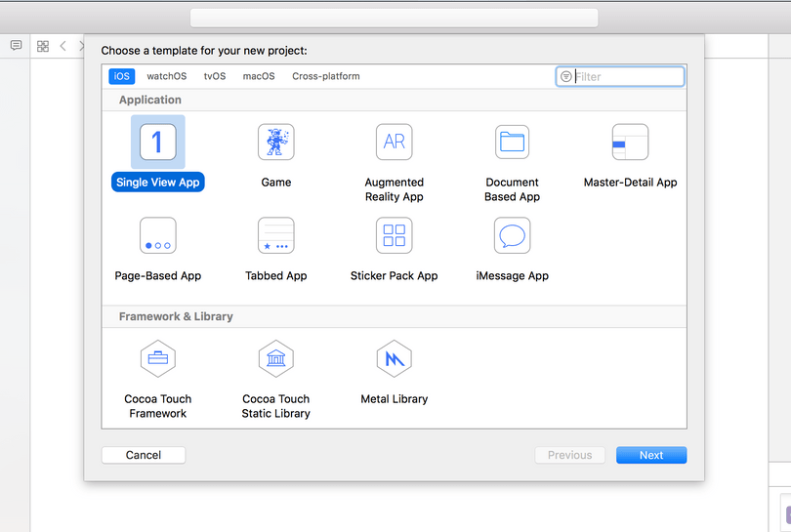Click the Cancel button
The image size is (791, 532).
[x=144, y=455]
